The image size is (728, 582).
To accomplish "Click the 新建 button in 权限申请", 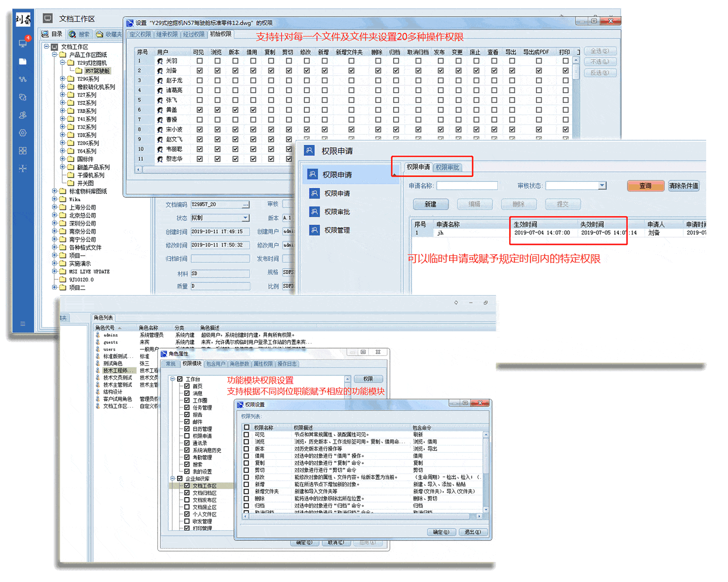I will tap(430, 204).
